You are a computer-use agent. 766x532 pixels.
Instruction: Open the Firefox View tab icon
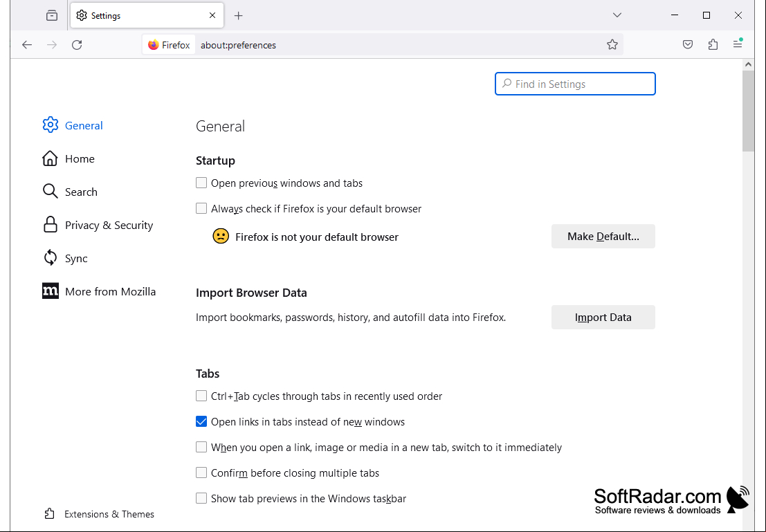[x=52, y=16]
